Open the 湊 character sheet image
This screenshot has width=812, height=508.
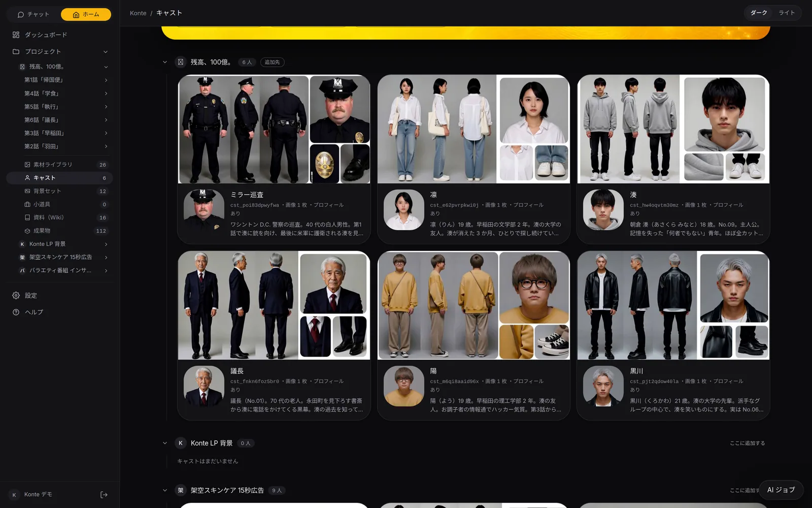coord(673,129)
